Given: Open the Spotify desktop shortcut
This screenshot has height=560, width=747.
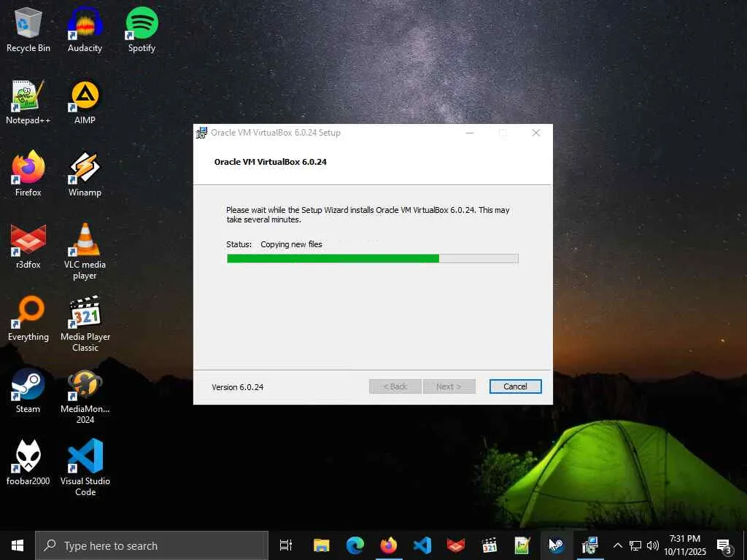Looking at the screenshot, I should click(x=142, y=29).
